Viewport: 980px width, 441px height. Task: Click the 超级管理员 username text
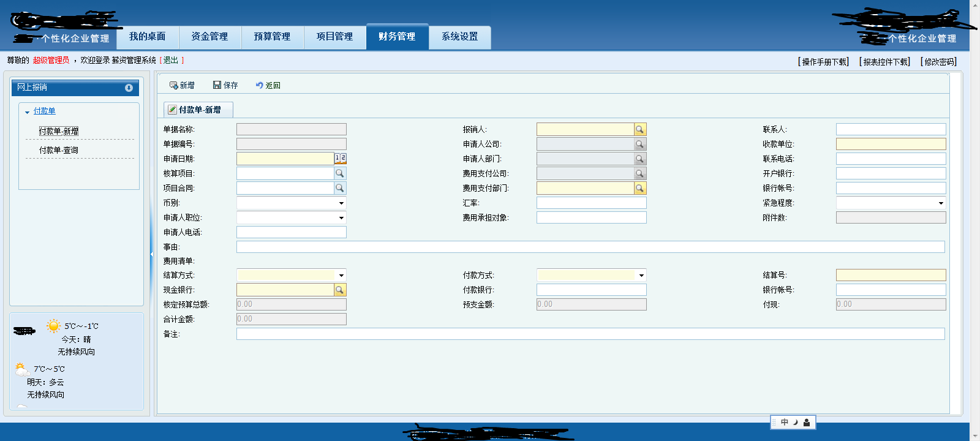pos(51,60)
